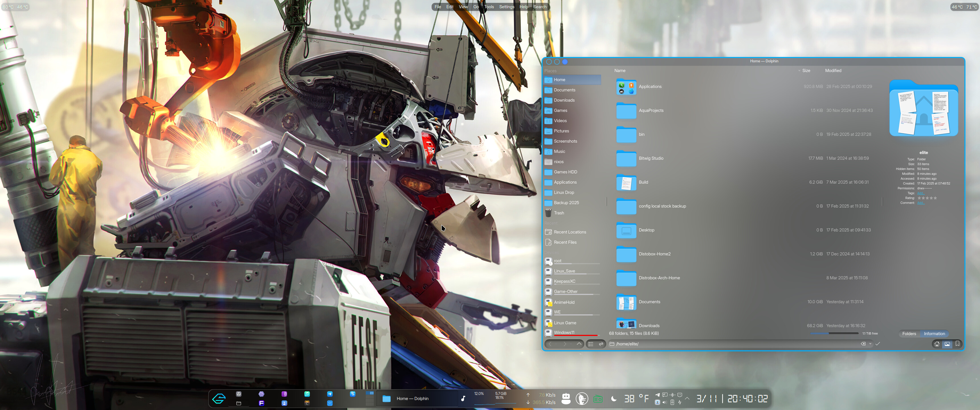Image resolution: width=980 pixels, height=410 pixels.
Task: Open Recent Locations in the sidebar
Action: [x=572, y=232]
